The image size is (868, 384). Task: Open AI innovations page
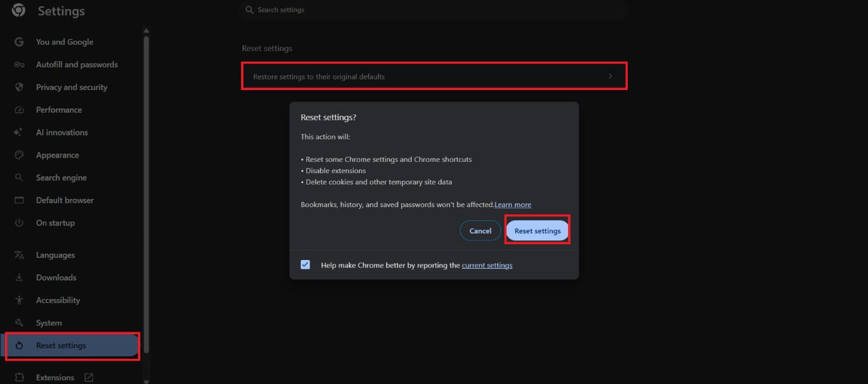pos(62,133)
